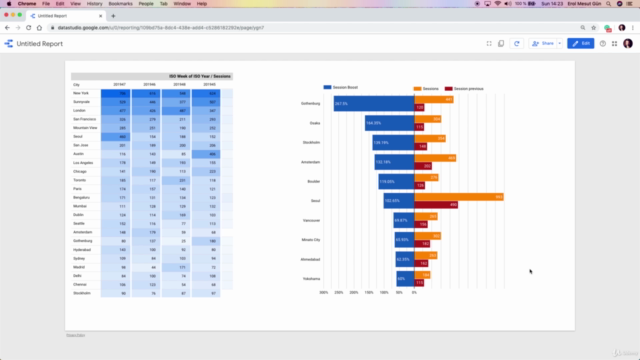640x360 pixels.
Task: Click the Sunnyvale row label
Action: click(x=81, y=102)
